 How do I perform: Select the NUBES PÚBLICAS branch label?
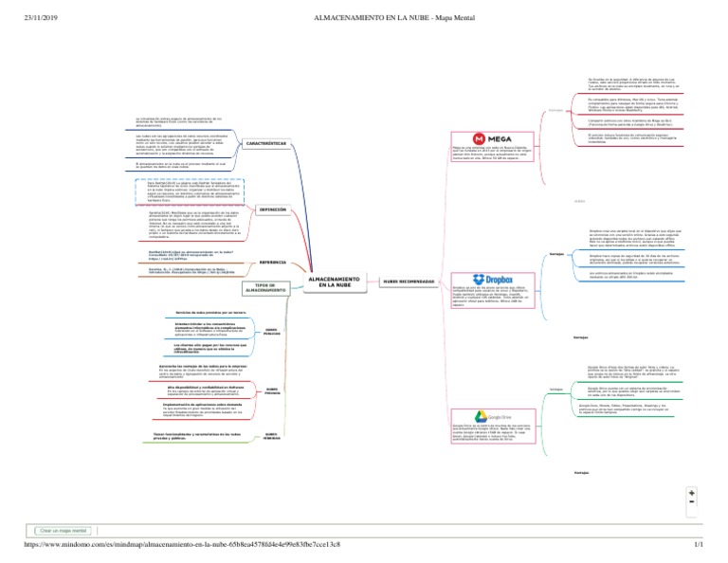pos(272,332)
